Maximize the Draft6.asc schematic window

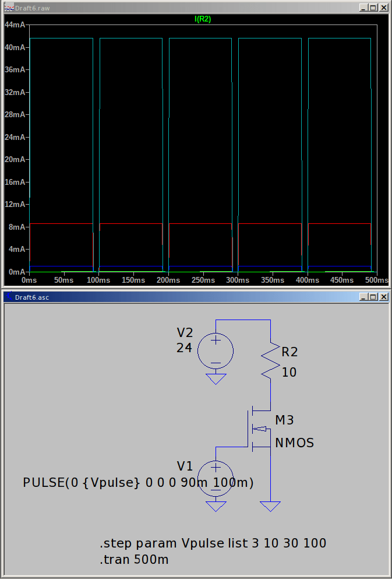pos(373,297)
